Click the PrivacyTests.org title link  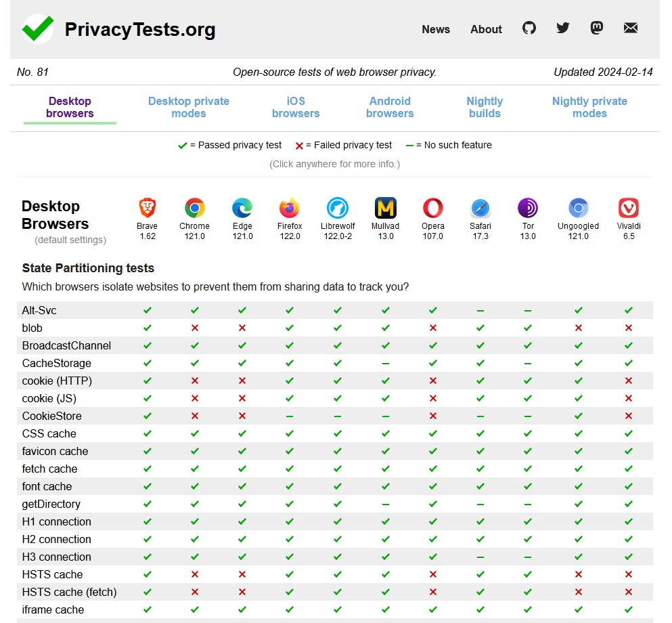140,30
